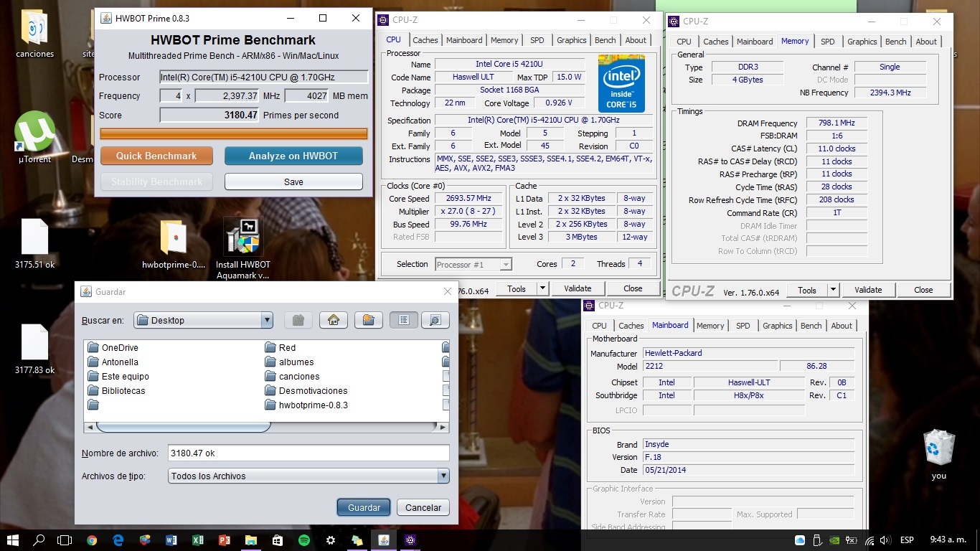Launch Microsoft Edge from taskbar
This screenshot has width=980, height=551.
118,540
